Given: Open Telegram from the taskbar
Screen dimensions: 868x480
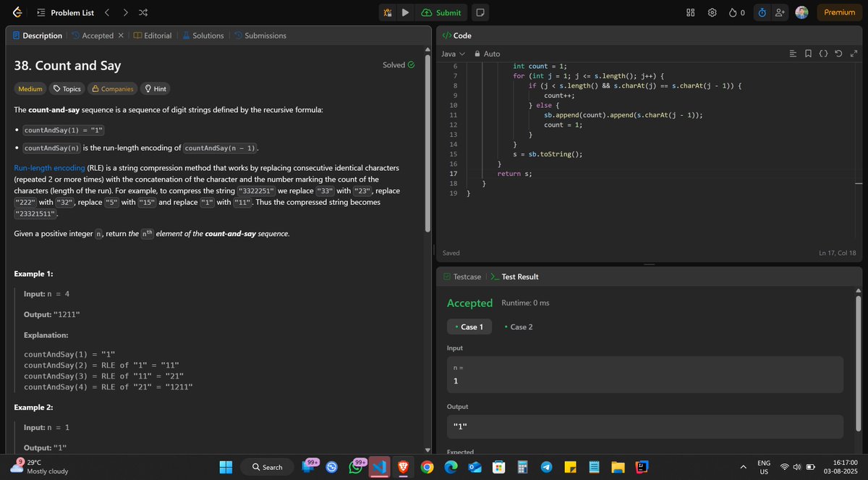Looking at the screenshot, I should click(546, 467).
